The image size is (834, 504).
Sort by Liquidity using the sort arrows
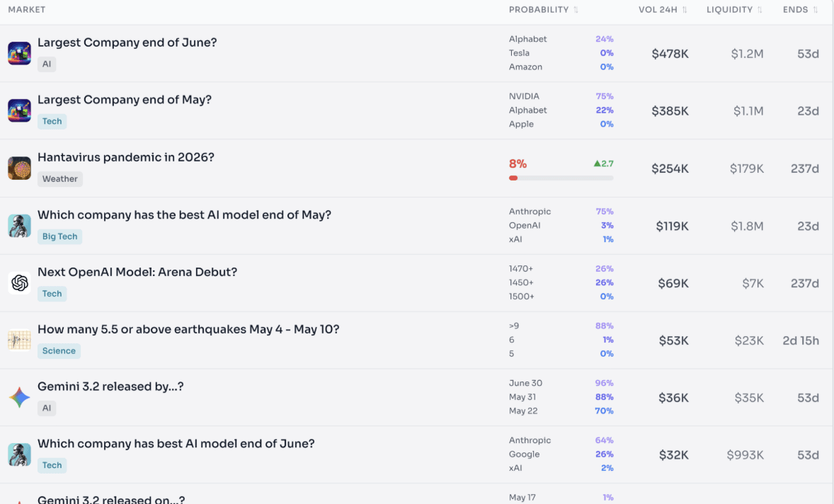[760, 10]
